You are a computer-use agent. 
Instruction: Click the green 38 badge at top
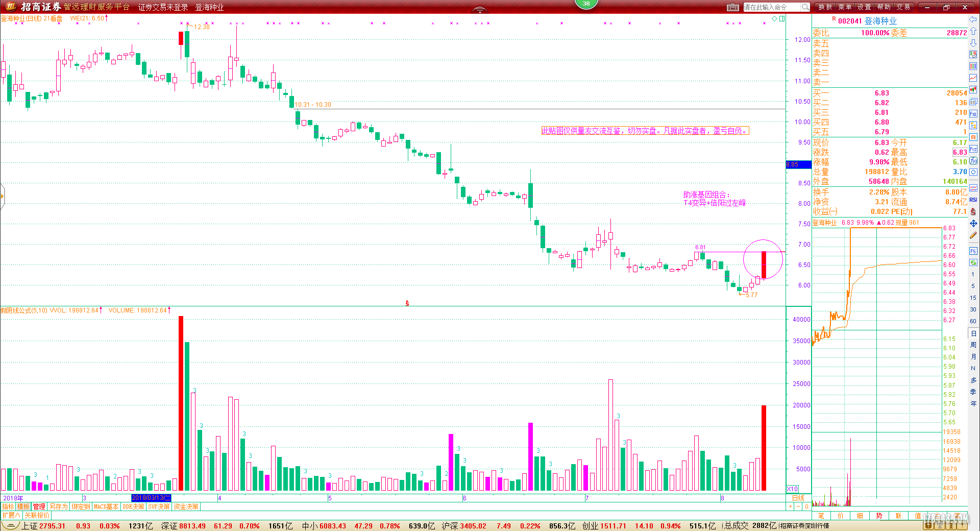586,4
